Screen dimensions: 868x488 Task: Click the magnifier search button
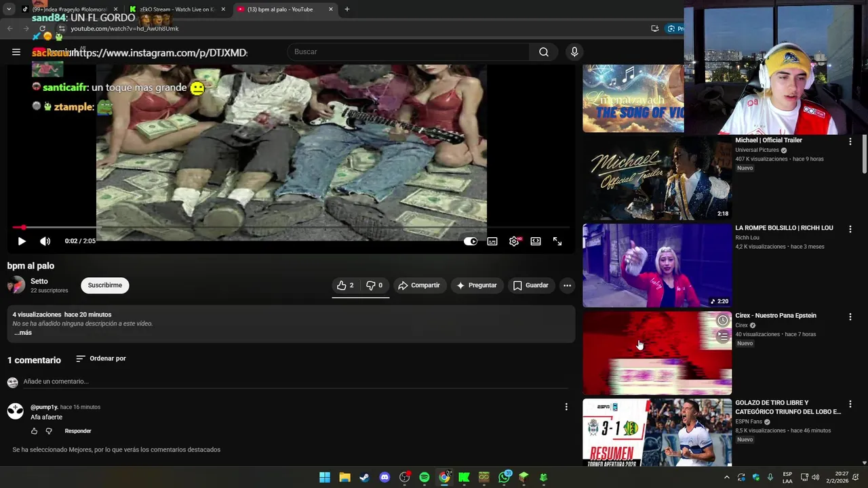tap(544, 52)
